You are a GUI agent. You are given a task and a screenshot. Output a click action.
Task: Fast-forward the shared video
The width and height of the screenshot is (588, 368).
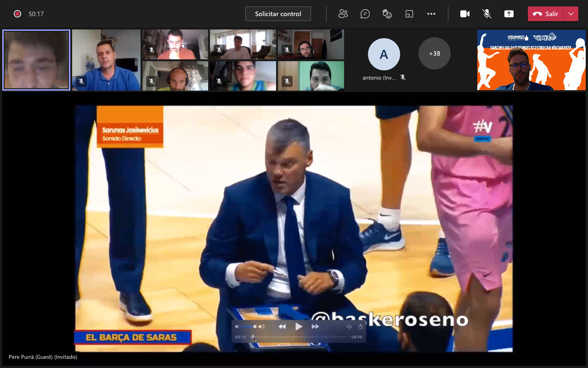pyautogui.click(x=315, y=327)
